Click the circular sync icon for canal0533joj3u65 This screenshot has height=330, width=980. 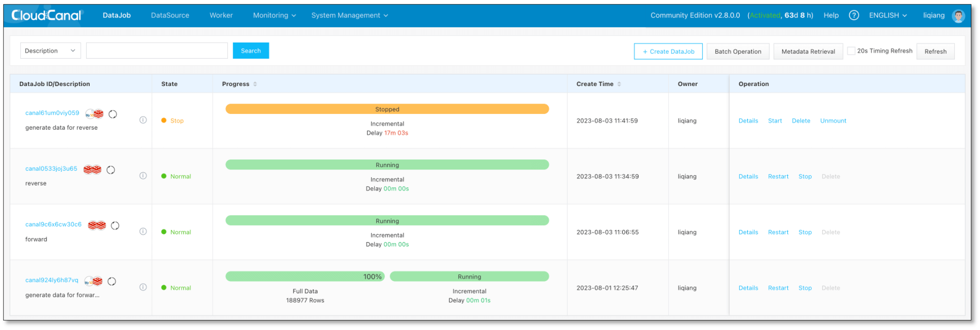pos(111,170)
